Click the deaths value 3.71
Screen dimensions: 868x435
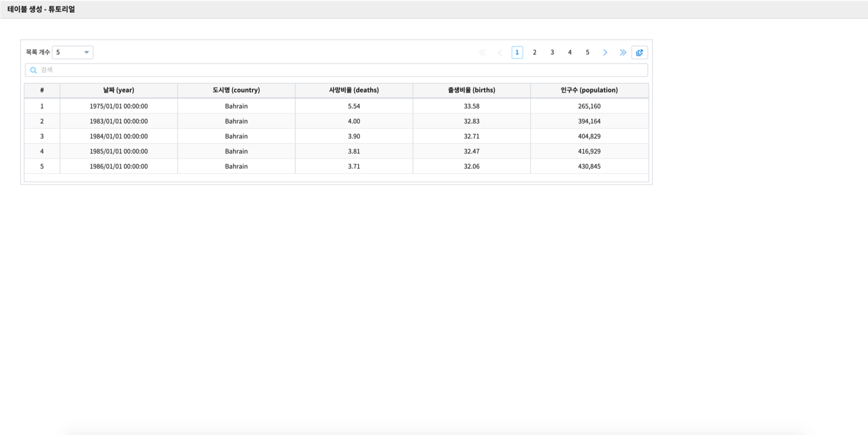[354, 166]
